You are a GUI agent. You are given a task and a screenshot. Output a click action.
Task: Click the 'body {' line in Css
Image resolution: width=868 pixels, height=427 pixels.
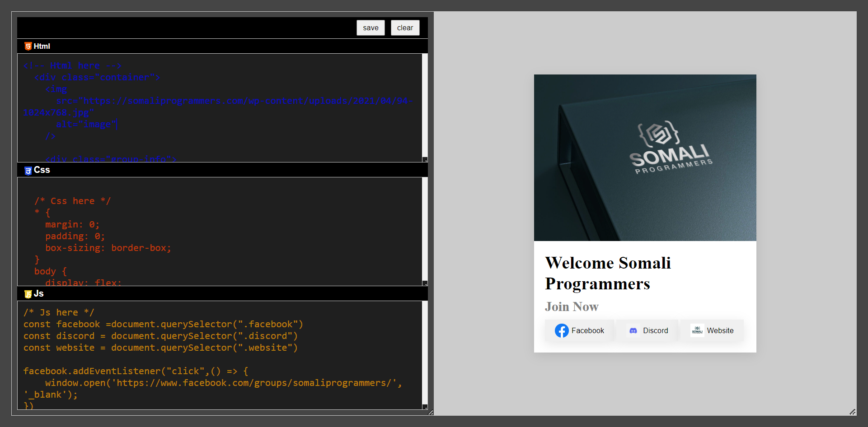tap(51, 271)
